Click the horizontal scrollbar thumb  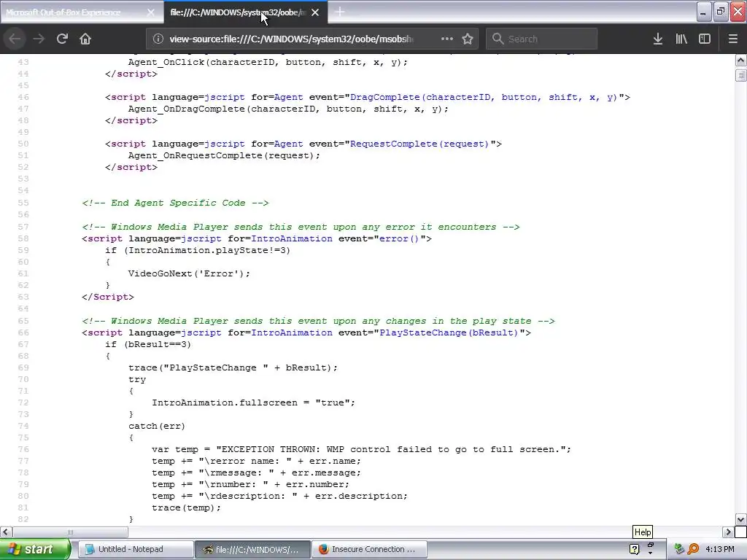pos(70,532)
